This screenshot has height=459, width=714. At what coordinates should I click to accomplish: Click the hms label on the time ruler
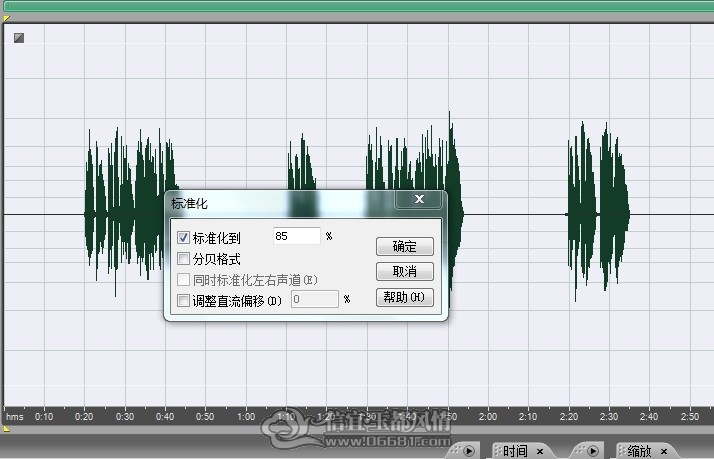click(15, 417)
